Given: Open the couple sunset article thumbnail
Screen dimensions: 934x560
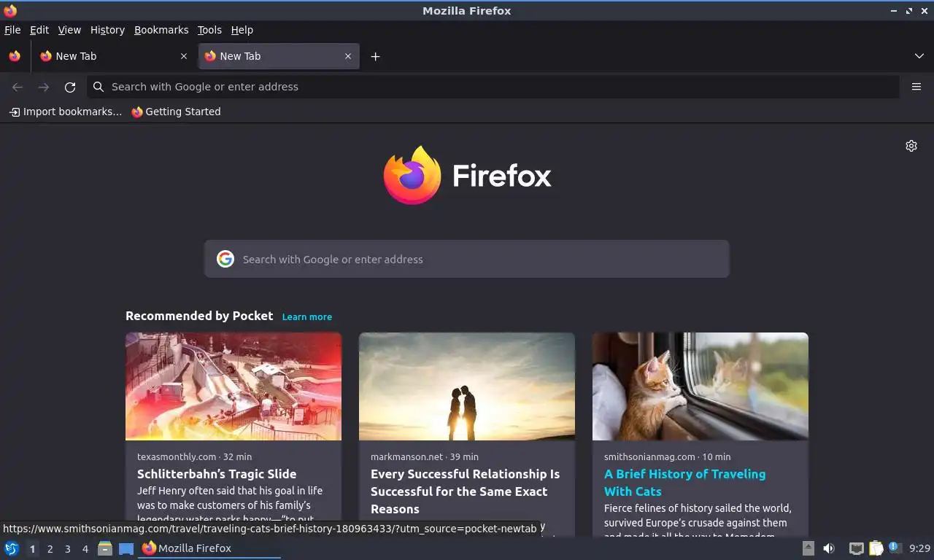Looking at the screenshot, I should tap(467, 386).
